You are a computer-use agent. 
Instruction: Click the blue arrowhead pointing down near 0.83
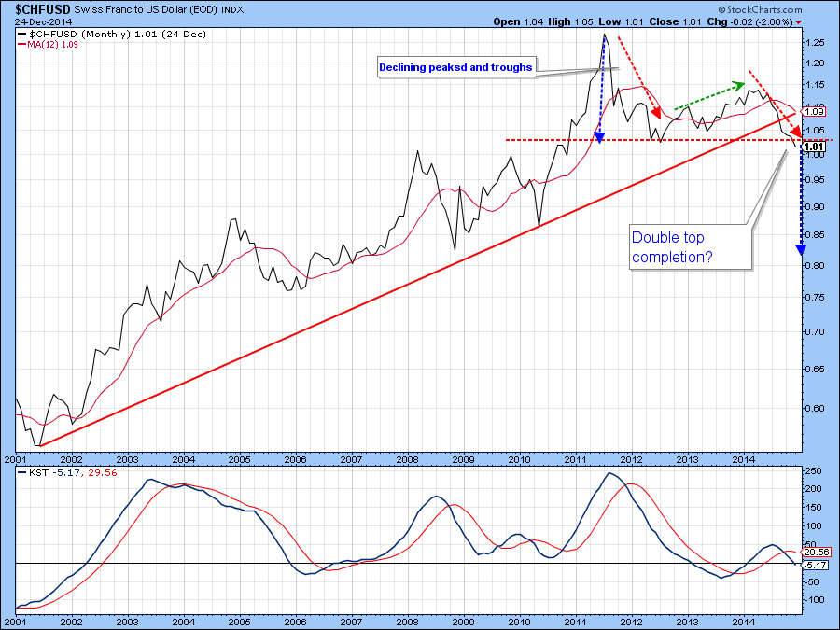coord(800,247)
